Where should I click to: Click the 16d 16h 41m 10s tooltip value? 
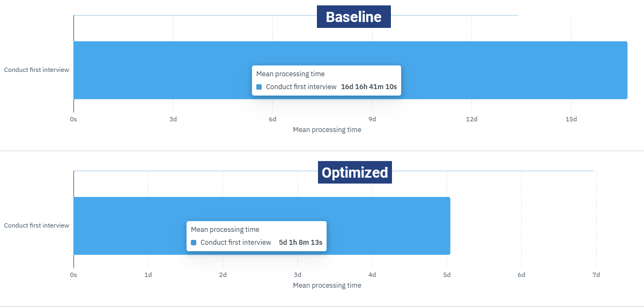[x=369, y=87]
